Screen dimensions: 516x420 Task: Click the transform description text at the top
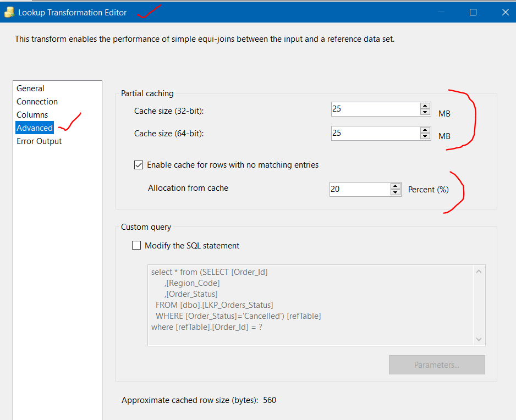pos(204,39)
